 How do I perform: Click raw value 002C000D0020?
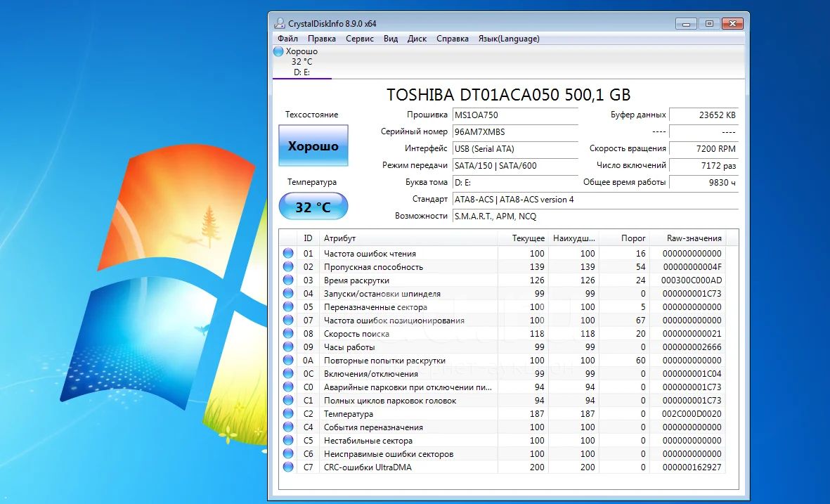692,414
